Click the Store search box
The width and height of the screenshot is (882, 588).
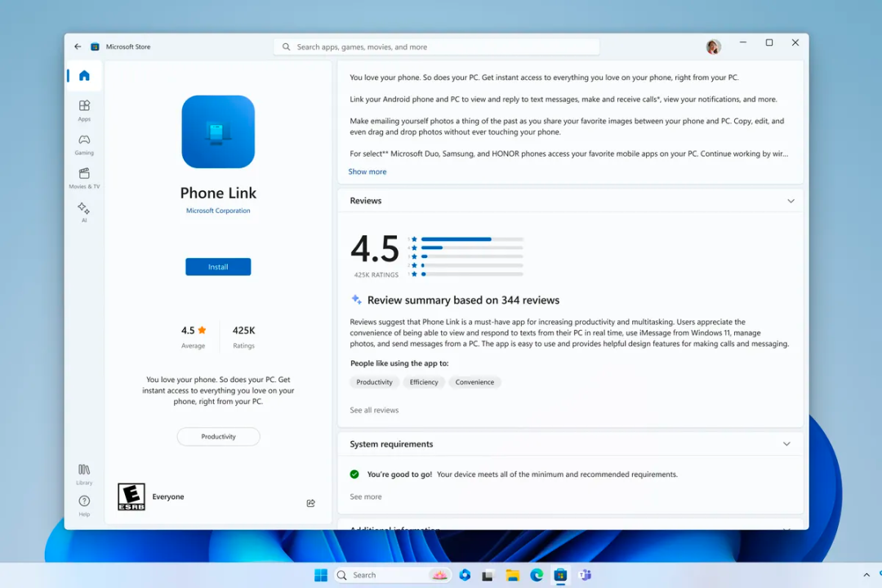tap(438, 47)
